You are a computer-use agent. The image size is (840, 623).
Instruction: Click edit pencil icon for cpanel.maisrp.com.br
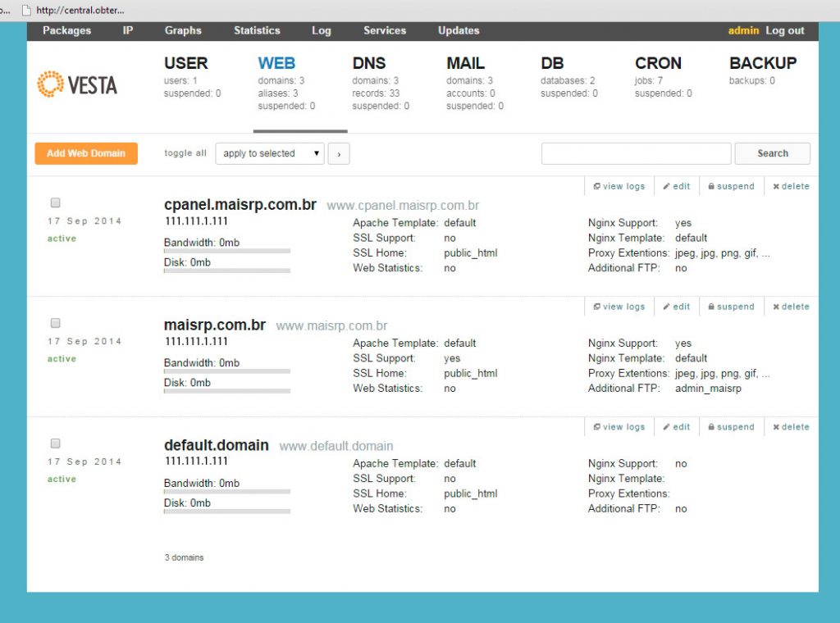(x=667, y=187)
